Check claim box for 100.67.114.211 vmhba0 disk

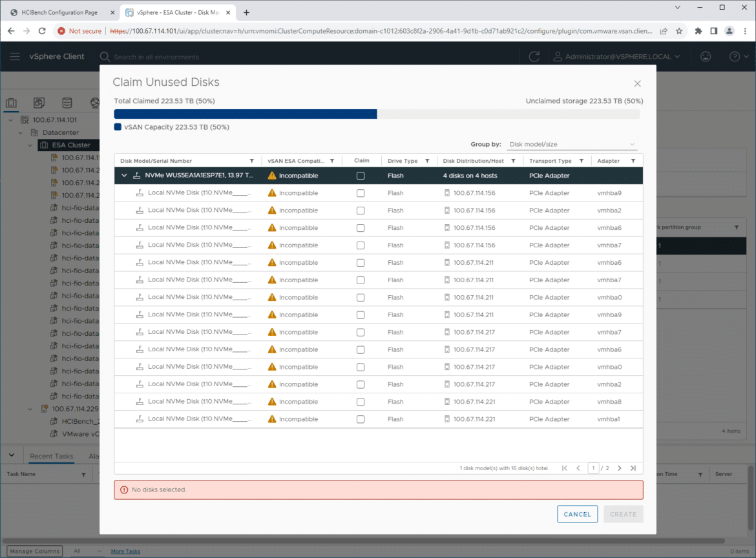point(360,298)
